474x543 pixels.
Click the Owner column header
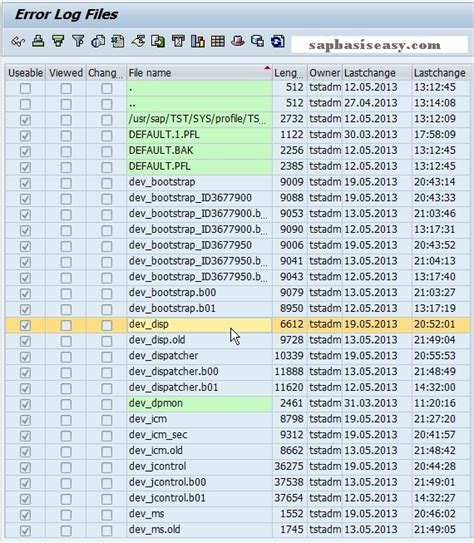point(325,73)
